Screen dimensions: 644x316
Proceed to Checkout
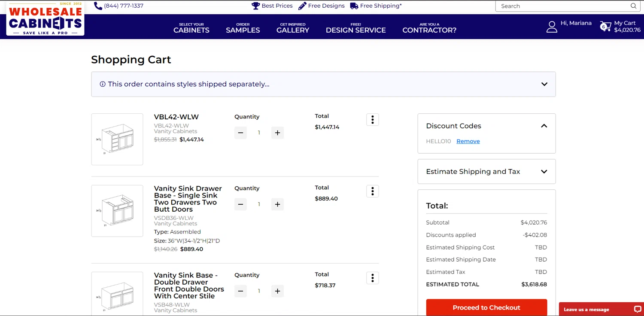(486, 307)
